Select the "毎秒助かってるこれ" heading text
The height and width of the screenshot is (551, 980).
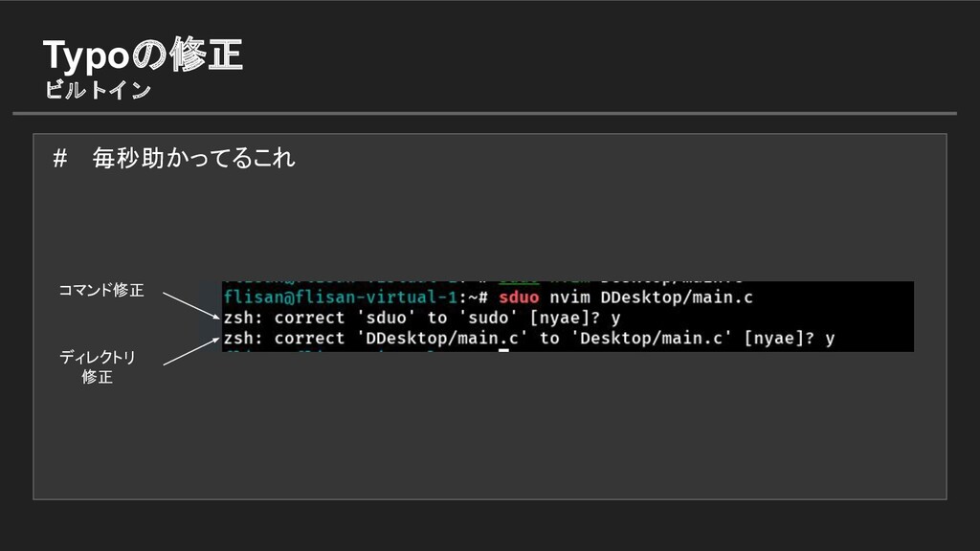coord(193,159)
